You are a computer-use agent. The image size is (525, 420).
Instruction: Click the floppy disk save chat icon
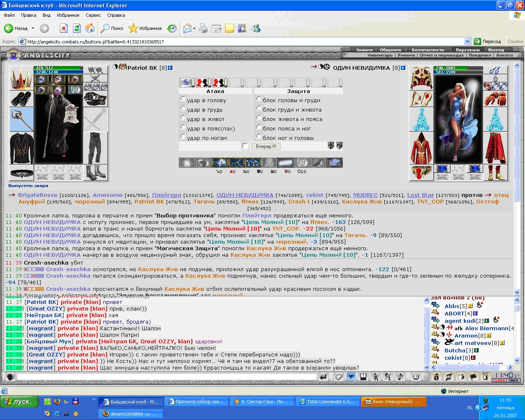point(363,377)
